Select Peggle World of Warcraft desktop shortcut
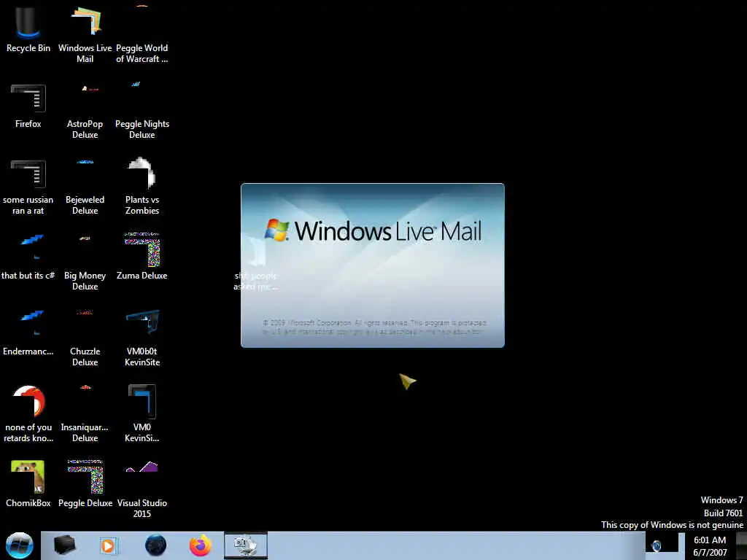This screenshot has width=747, height=560. [142, 34]
